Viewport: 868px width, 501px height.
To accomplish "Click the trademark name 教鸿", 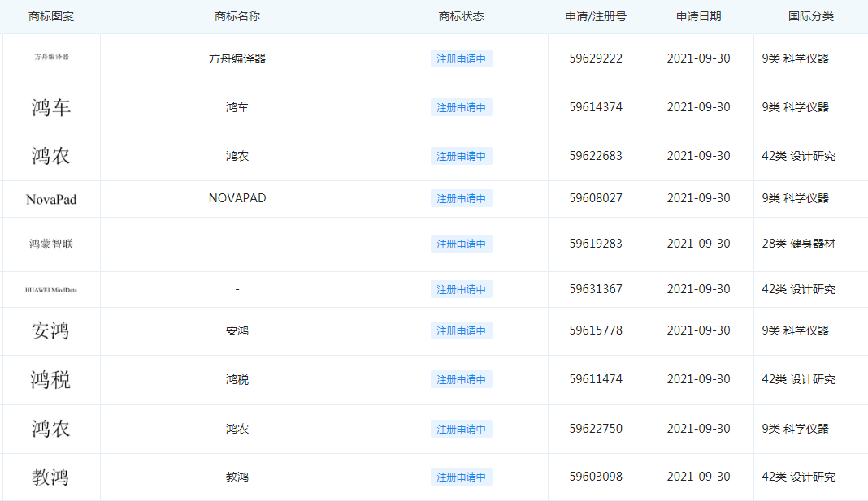I will [237, 477].
